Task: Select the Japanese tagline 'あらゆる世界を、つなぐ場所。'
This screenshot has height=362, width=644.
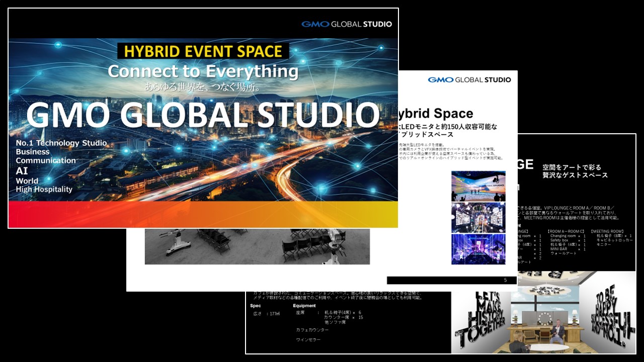Action: coord(203,87)
